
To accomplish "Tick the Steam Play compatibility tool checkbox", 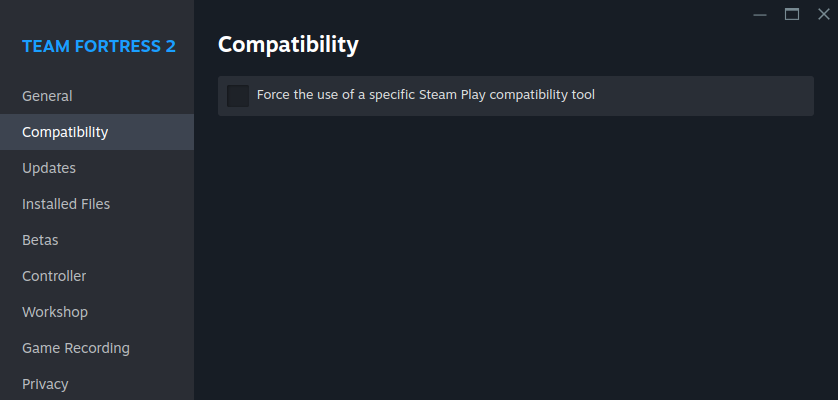I will (x=238, y=96).
